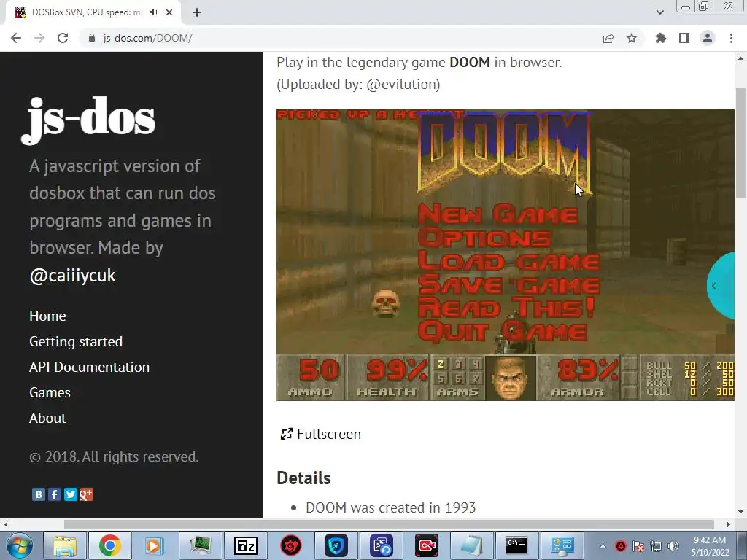This screenshot has width=747, height=560.
Task: Select Read This! in DOOM menu
Action: [507, 308]
